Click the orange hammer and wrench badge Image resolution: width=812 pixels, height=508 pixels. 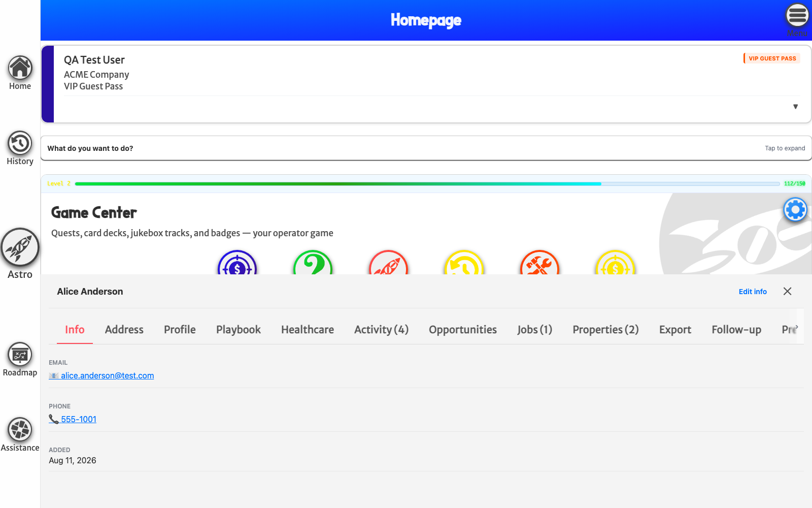click(x=539, y=263)
